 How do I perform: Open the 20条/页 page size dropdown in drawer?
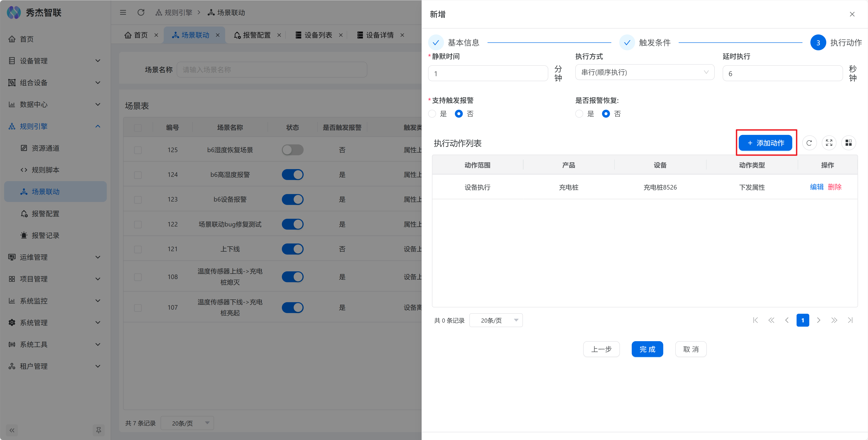click(x=496, y=320)
